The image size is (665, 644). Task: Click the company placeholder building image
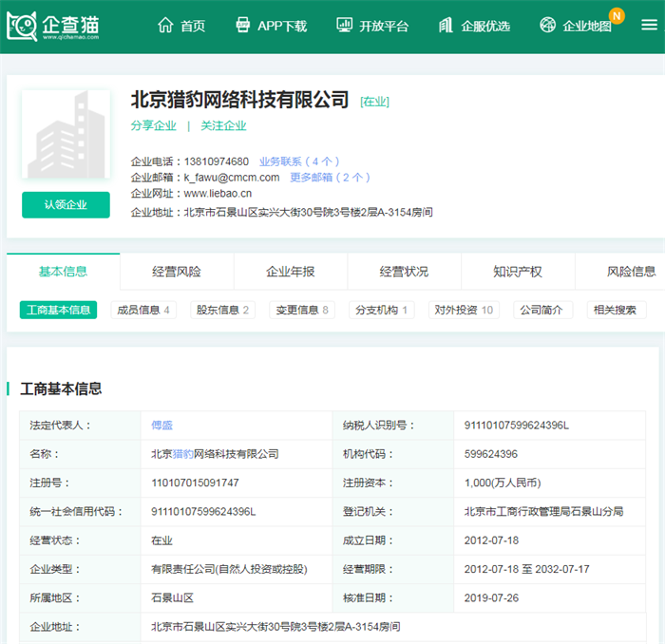click(x=66, y=134)
